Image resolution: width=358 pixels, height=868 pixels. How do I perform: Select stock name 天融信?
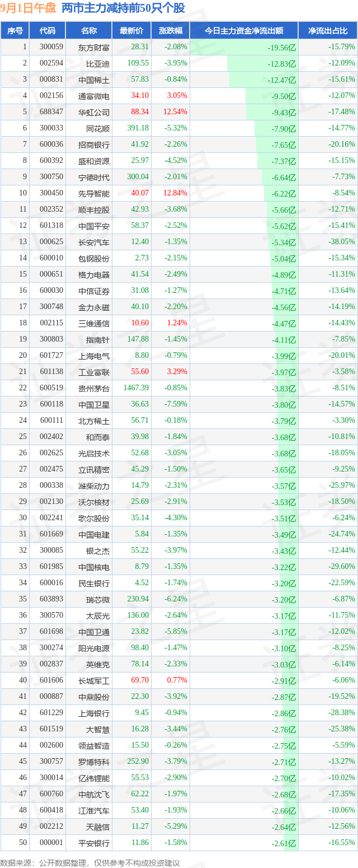click(x=98, y=827)
